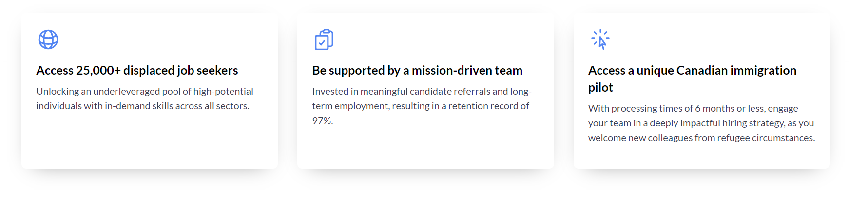Click the cursor click icon
The width and height of the screenshot is (868, 201).
600,40
